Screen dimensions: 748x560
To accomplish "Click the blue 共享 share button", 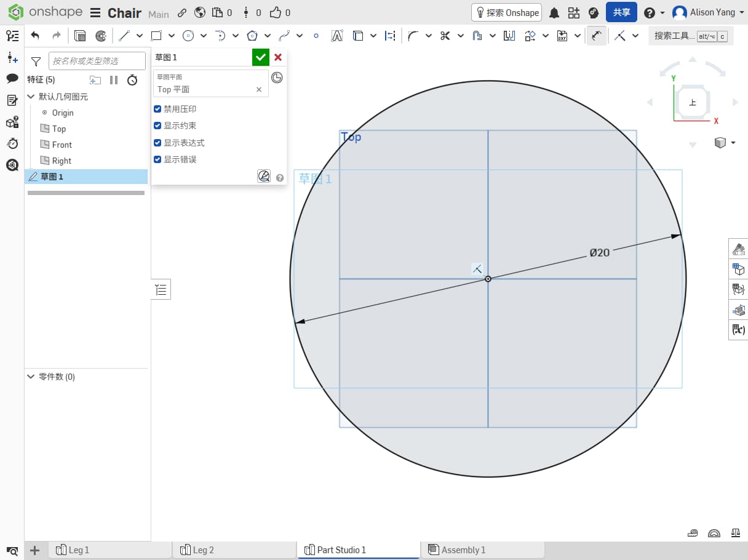I will click(621, 12).
